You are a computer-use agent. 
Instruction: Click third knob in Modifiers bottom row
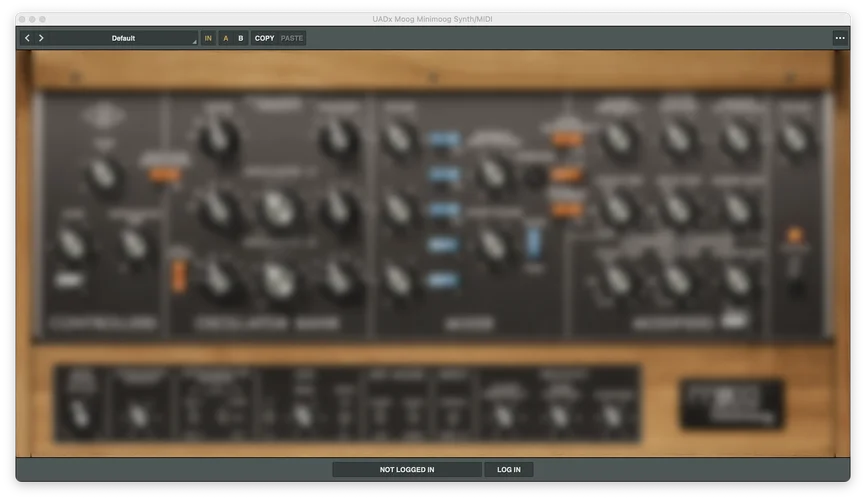[x=738, y=280]
